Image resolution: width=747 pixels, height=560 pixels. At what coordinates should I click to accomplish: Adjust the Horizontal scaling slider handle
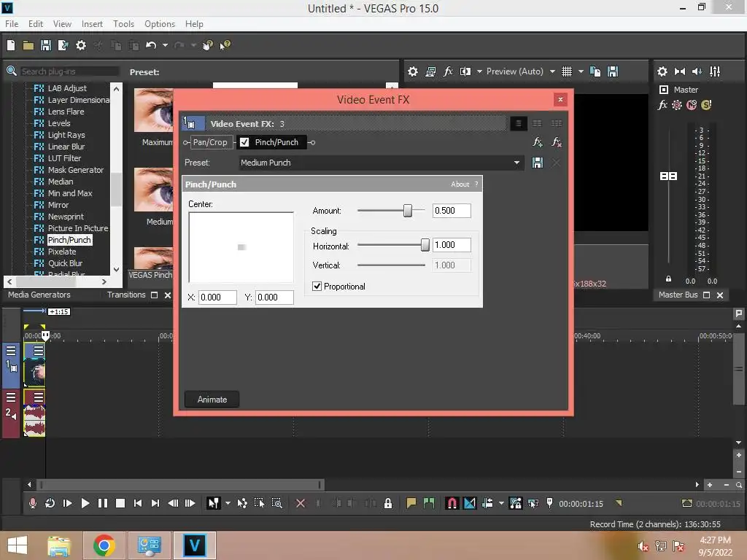coord(425,245)
